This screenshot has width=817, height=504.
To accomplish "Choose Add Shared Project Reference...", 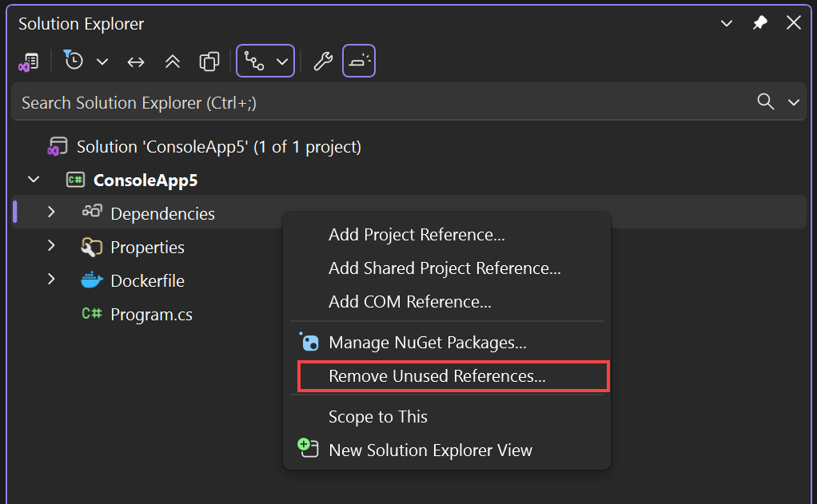I will coord(444,268).
